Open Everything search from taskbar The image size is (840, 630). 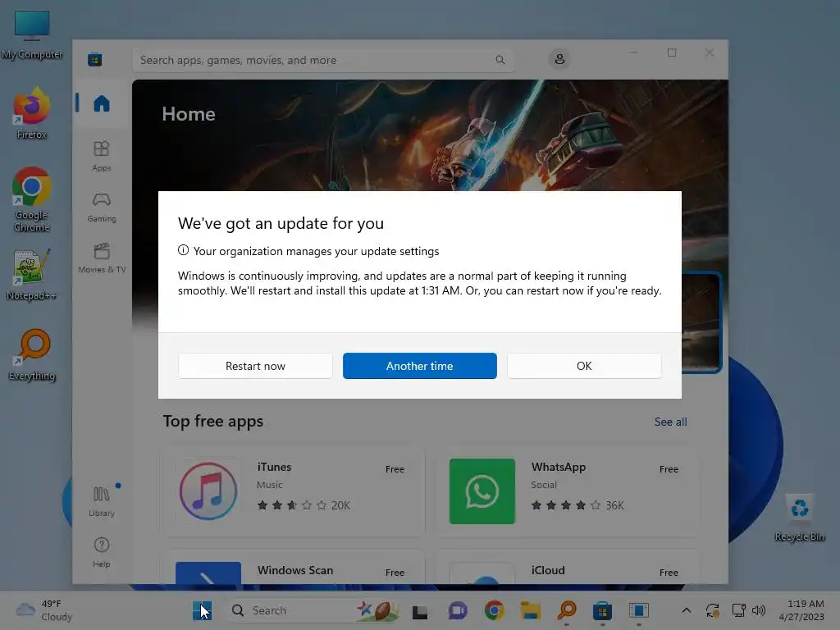(x=566, y=610)
